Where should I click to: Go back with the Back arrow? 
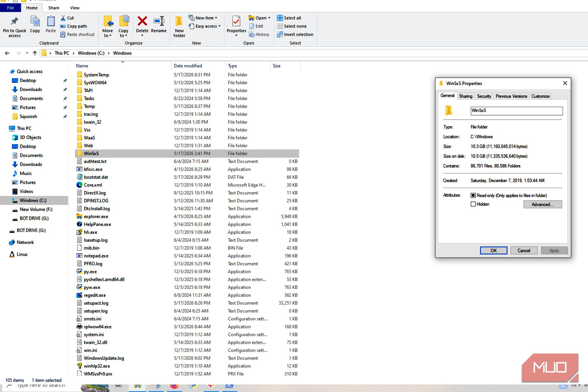[7, 53]
